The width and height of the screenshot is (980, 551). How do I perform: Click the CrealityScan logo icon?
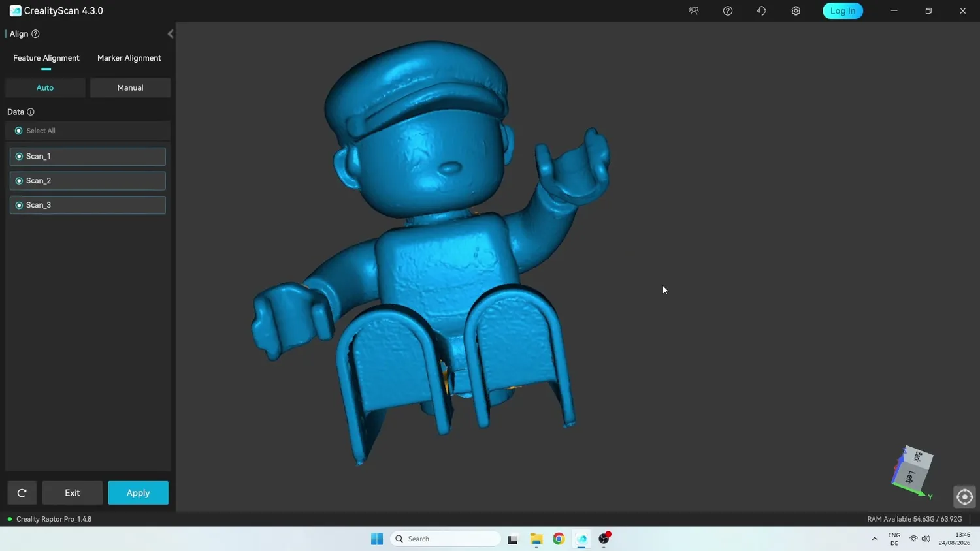click(15, 10)
